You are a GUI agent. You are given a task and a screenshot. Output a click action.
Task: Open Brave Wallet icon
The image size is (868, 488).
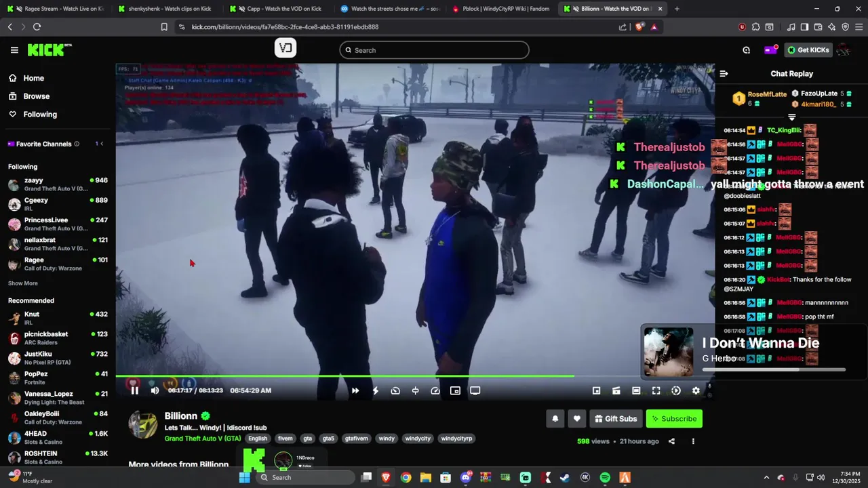[818, 27]
